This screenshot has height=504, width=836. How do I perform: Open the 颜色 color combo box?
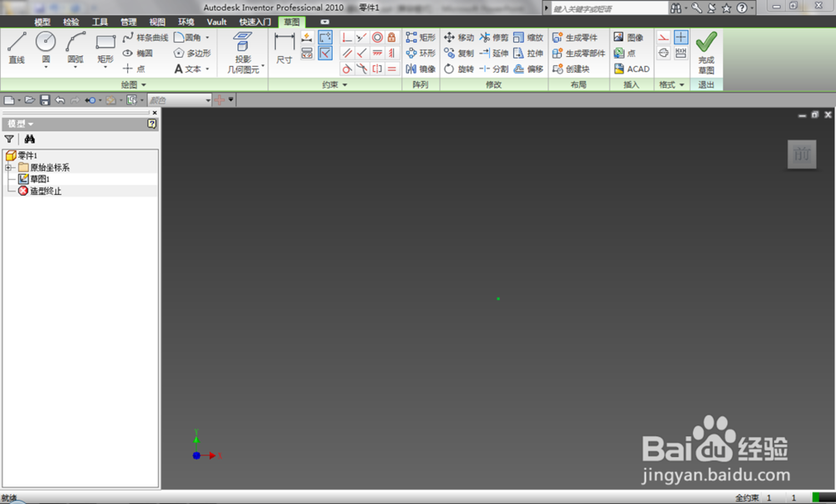180,100
